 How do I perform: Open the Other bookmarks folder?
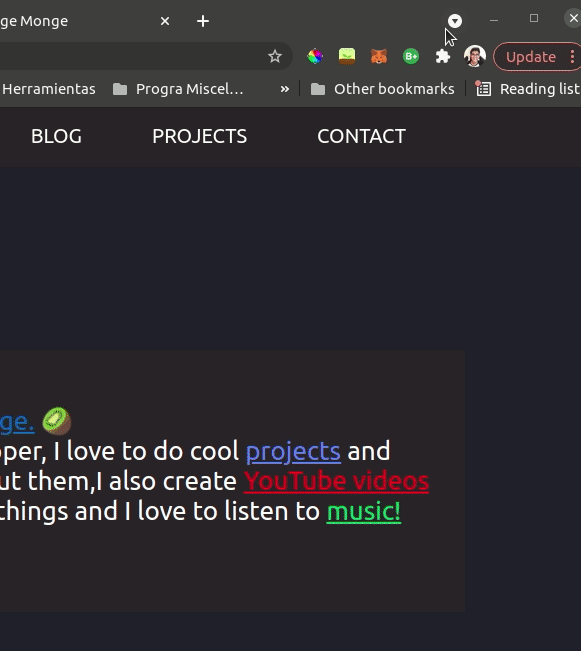click(382, 89)
